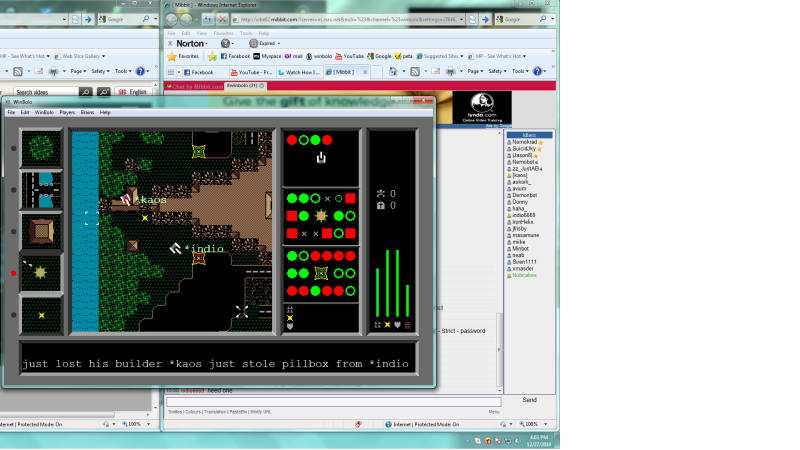
Task: Click user Nemokrad in the chat list
Action: click(527, 142)
